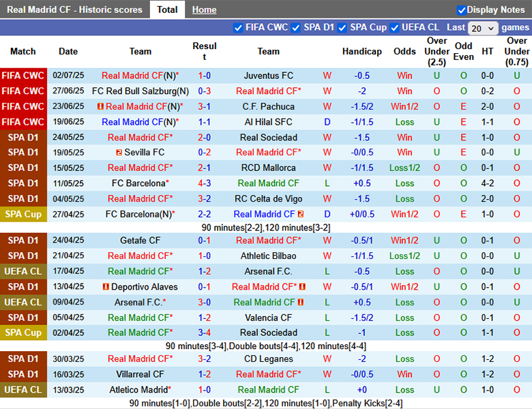Open Athletic Bilbao team link

pyautogui.click(x=268, y=256)
